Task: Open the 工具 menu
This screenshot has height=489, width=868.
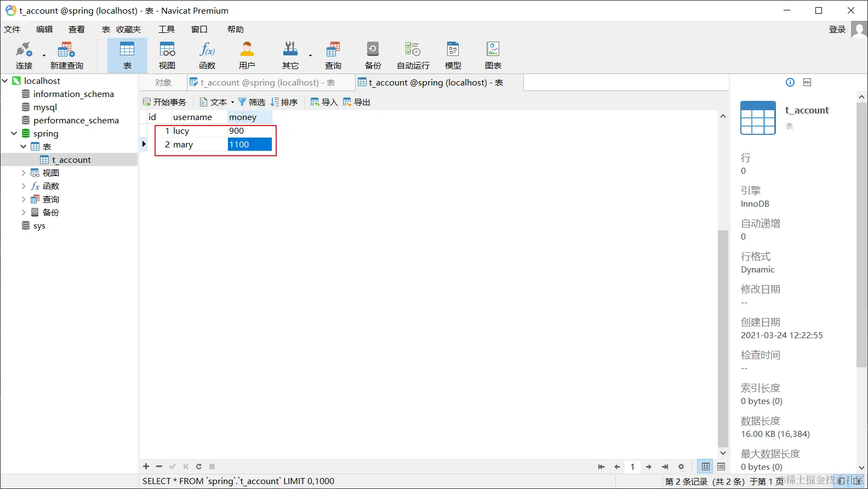Action: pyautogui.click(x=167, y=29)
